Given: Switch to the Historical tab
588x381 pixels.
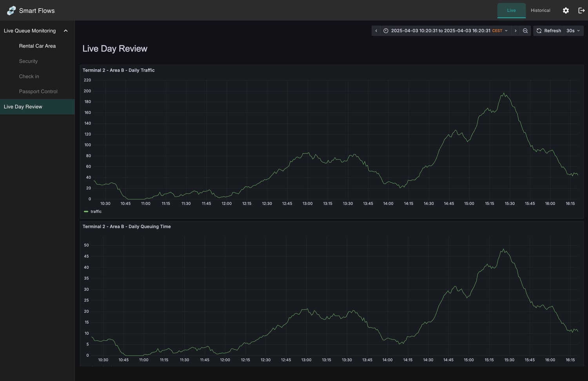Looking at the screenshot, I should pos(540,11).
